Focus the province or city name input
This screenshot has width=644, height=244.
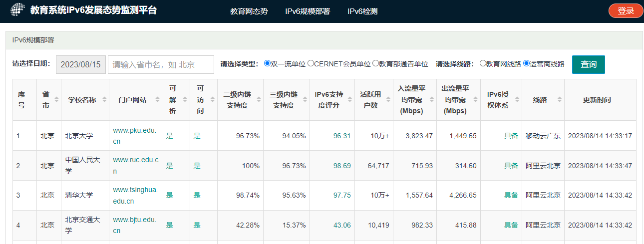161,64
